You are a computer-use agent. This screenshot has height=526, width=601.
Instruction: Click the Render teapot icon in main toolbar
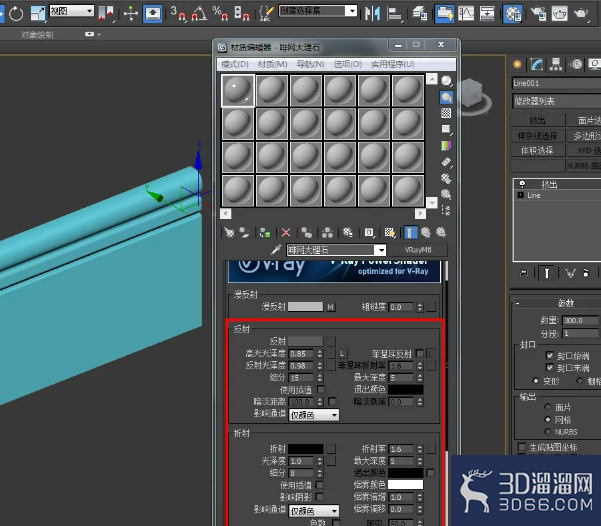point(581,13)
